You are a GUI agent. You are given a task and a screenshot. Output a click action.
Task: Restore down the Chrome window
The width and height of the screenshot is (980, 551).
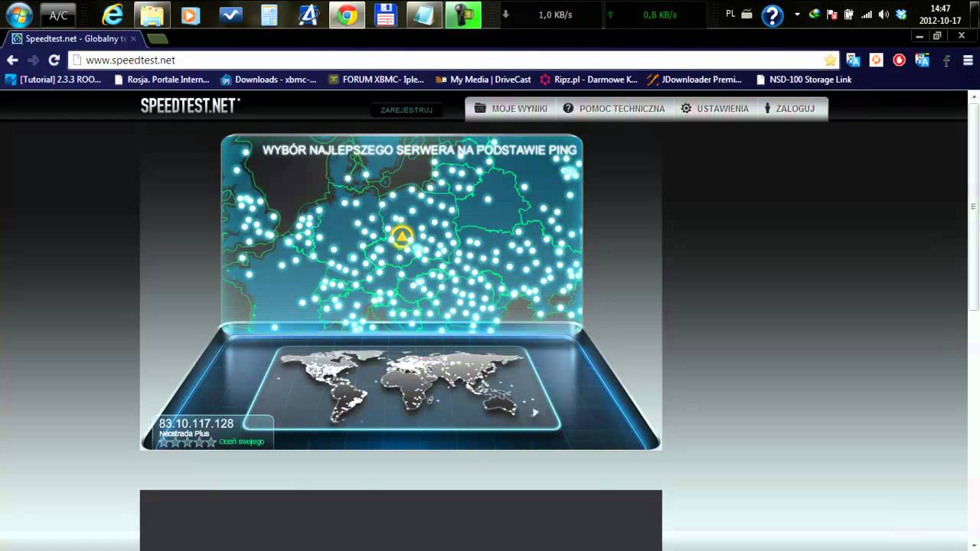pyautogui.click(x=937, y=36)
